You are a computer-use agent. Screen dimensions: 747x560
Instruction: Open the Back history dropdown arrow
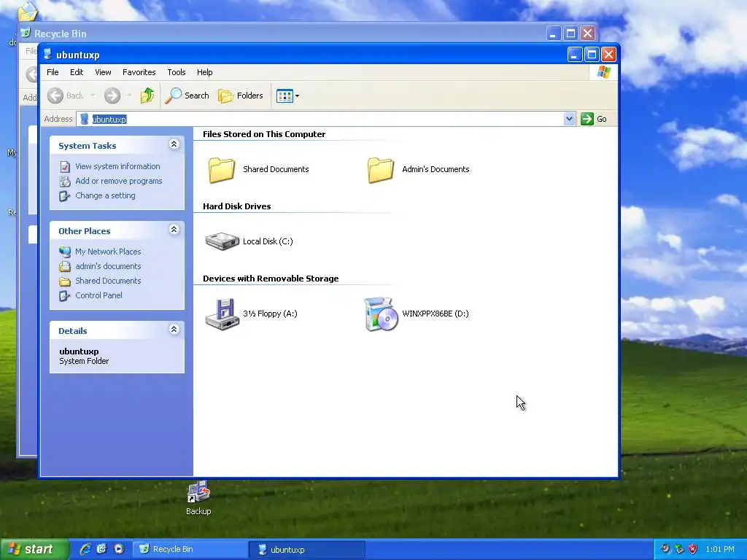point(93,96)
